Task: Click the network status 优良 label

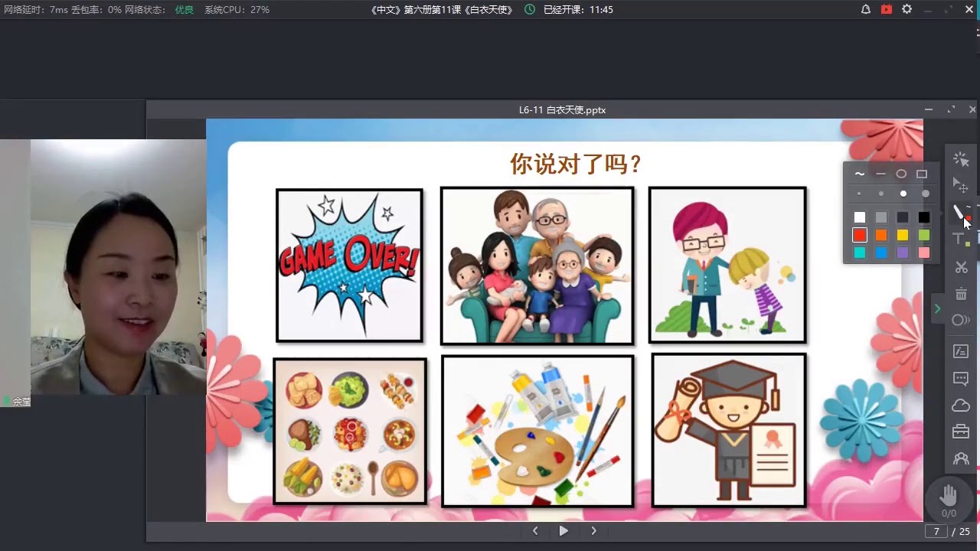Action: [x=184, y=10]
